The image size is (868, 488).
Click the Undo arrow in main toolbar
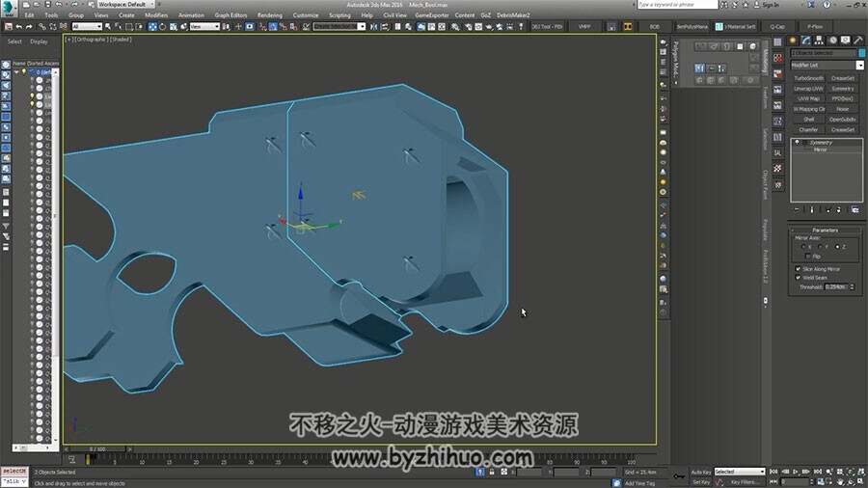(19, 27)
